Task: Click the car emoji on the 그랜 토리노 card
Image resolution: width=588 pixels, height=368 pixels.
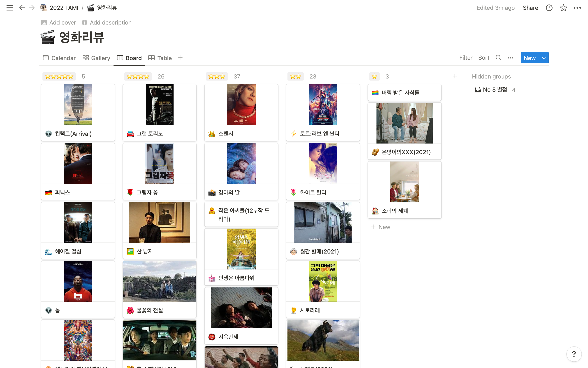Action: [x=130, y=134]
